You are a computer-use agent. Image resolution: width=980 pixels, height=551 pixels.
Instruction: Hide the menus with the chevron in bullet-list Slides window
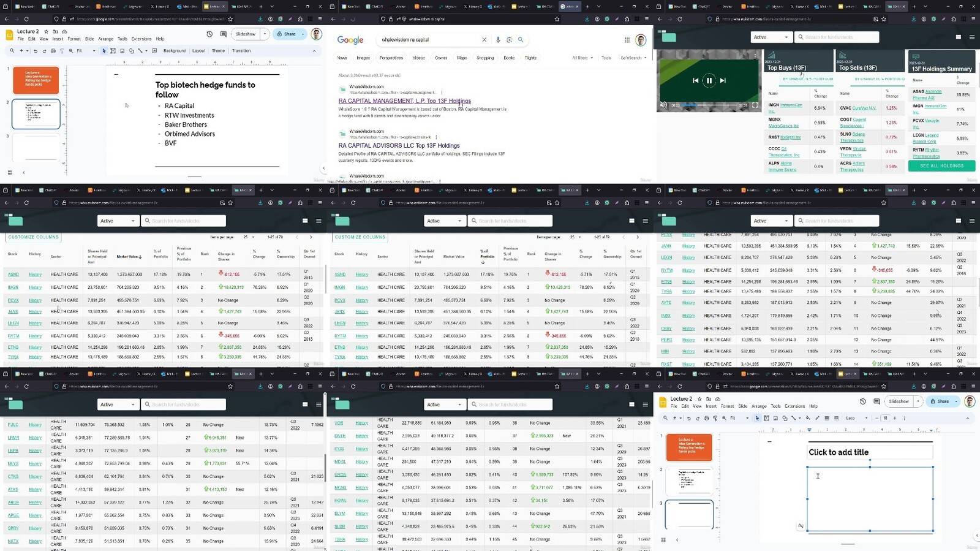314,51
